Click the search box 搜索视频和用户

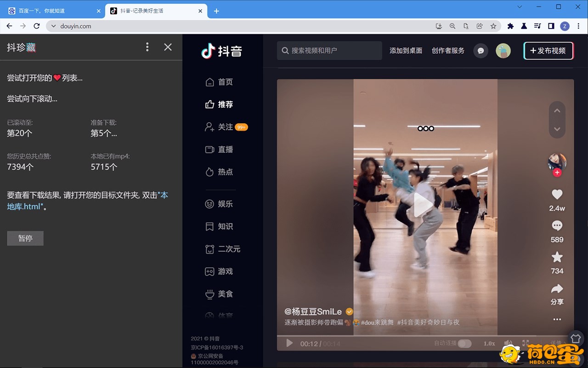(x=329, y=51)
